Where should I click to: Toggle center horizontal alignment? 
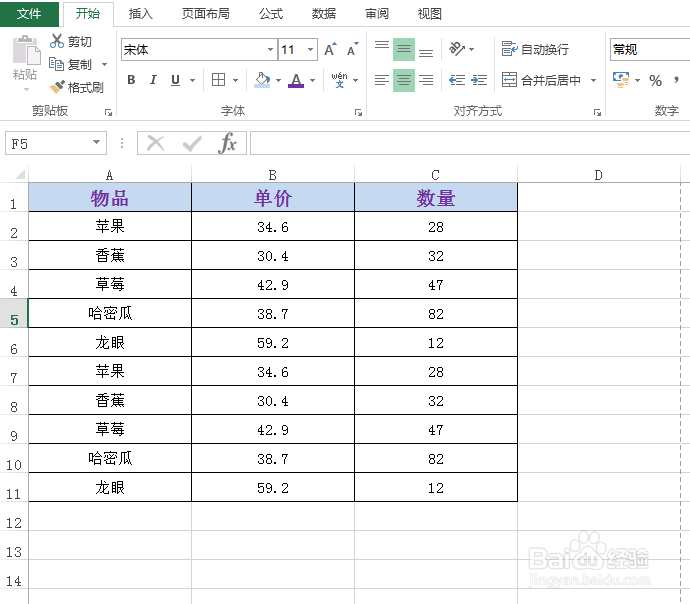tap(404, 80)
